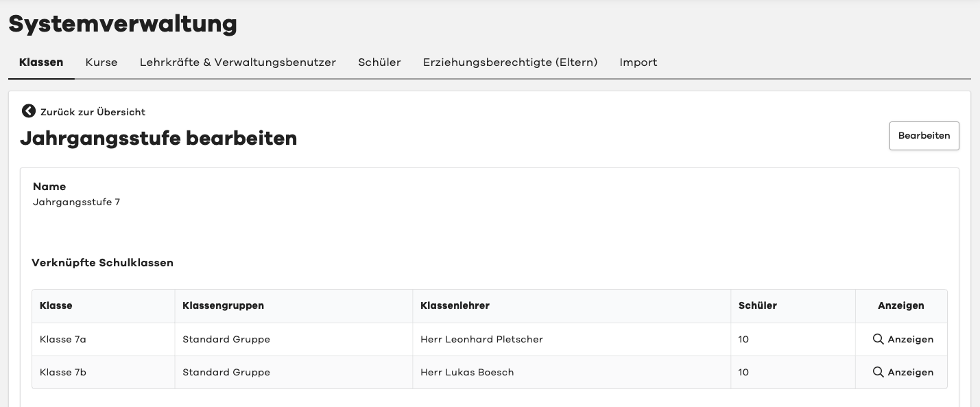Click the back arrow circle icon
The height and width of the screenshot is (407, 980).
tap(28, 111)
